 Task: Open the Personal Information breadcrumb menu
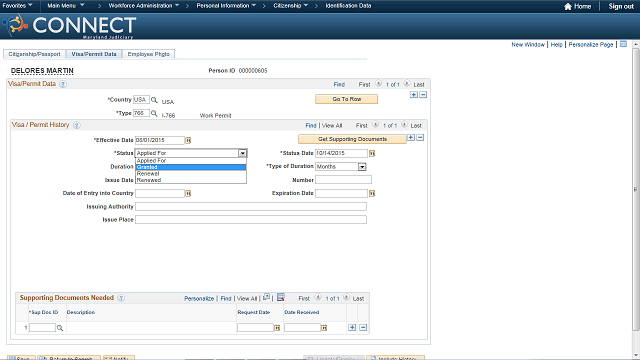point(226,6)
